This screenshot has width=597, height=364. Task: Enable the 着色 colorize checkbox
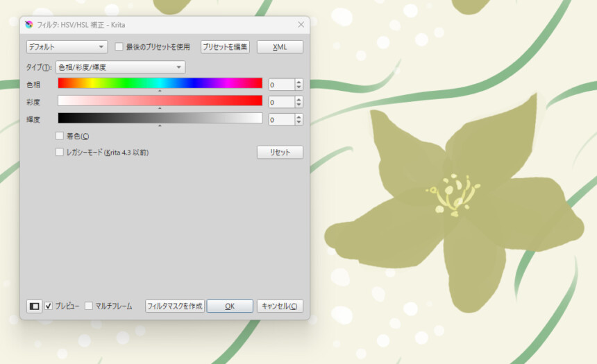tap(60, 136)
